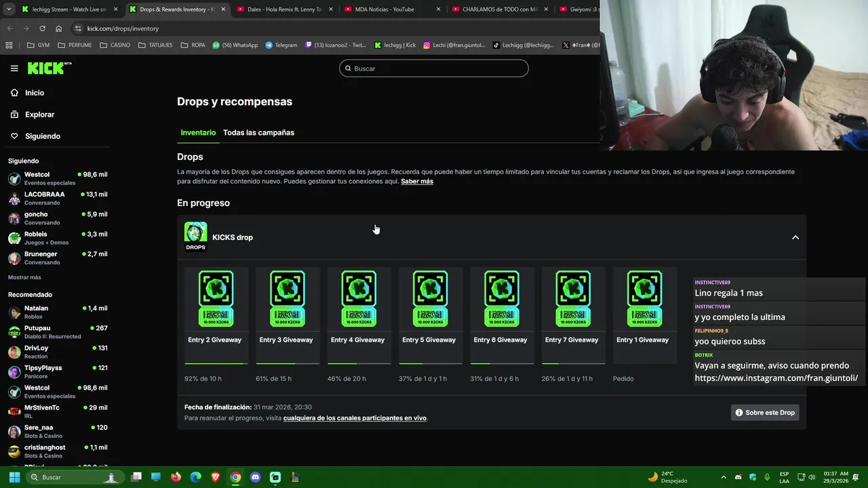868x488 pixels.
Task: Click the Entry 2 Giveaway progress bar
Action: [216, 364]
